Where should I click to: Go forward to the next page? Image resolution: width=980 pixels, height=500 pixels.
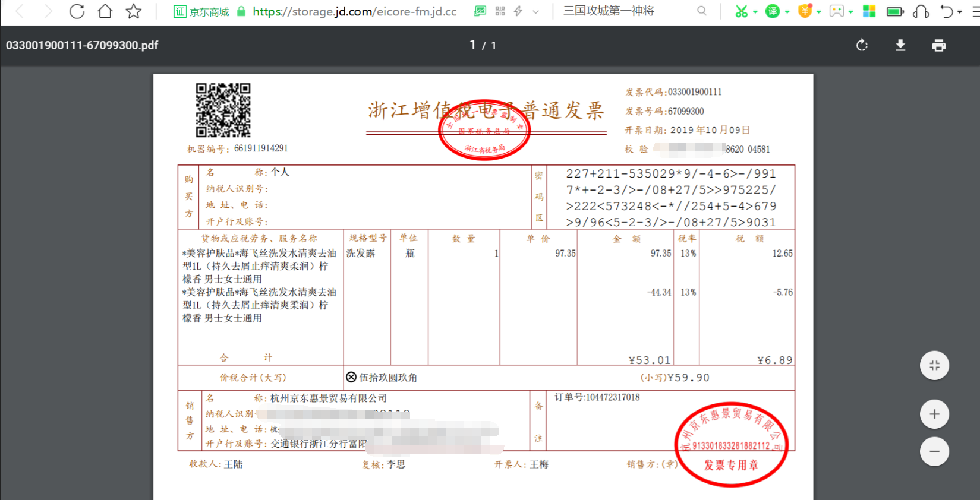pyautogui.click(x=49, y=11)
